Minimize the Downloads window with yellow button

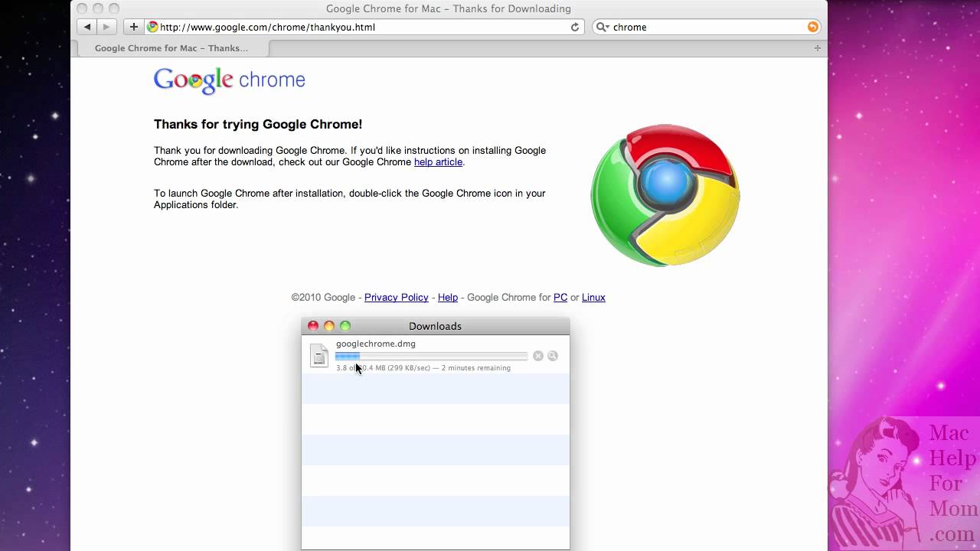click(329, 326)
